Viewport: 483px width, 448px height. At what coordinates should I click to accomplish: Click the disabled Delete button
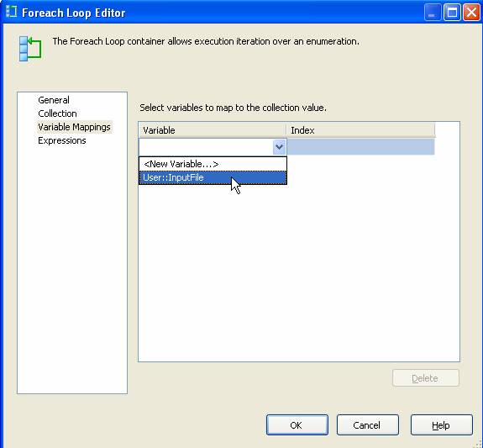tap(426, 378)
